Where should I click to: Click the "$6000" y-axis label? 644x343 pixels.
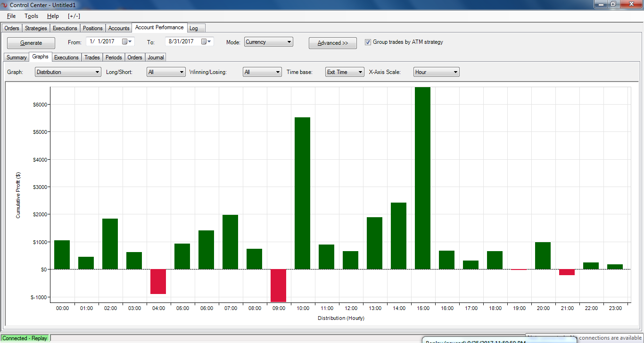click(x=40, y=105)
